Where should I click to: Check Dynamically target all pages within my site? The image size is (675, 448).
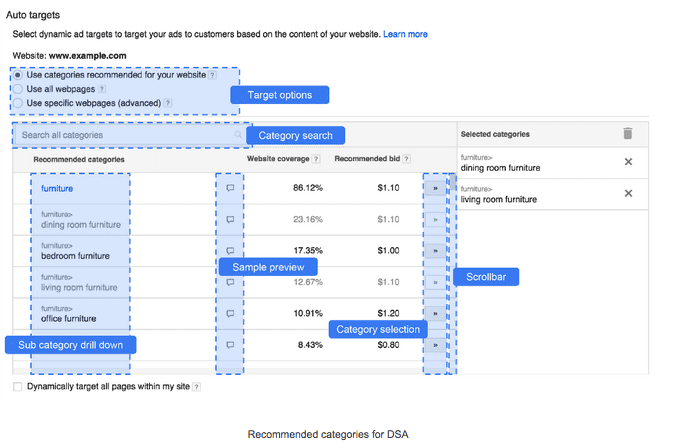point(18,386)
